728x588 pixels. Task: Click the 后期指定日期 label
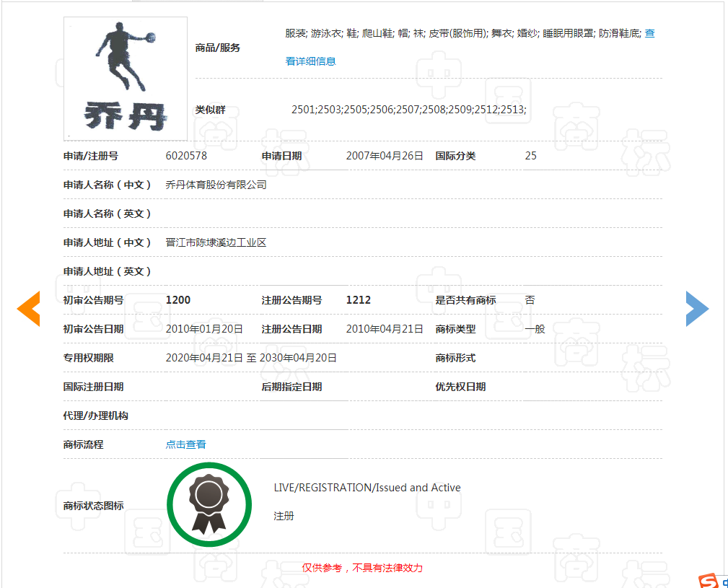tap(291, 387)
